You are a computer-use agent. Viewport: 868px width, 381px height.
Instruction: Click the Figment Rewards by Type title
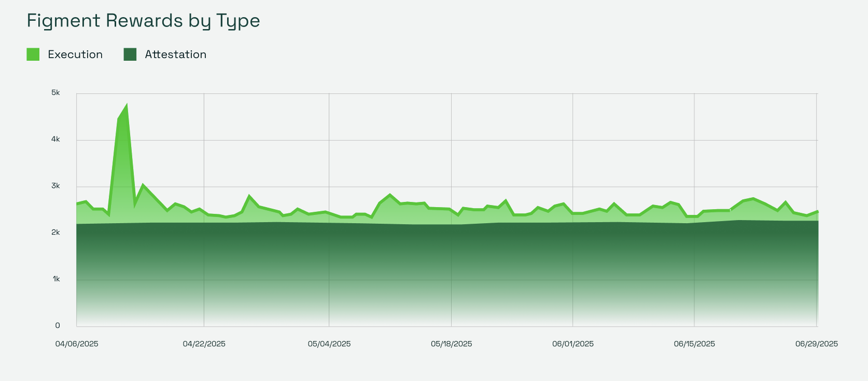[143, 21]
